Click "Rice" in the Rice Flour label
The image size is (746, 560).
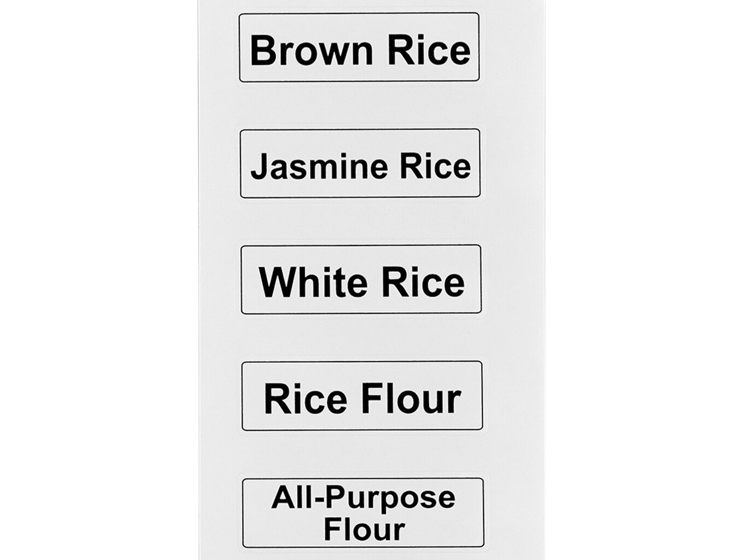pos(305,399)
